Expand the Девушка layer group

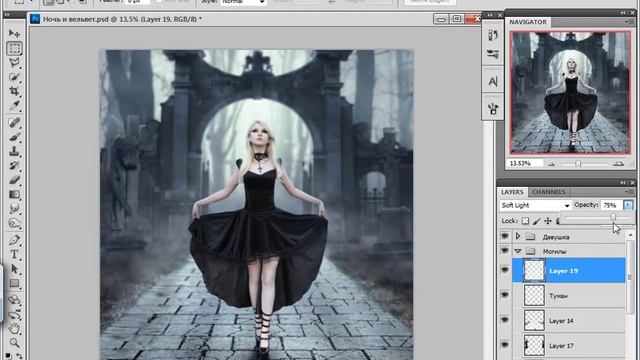(518, 236)
